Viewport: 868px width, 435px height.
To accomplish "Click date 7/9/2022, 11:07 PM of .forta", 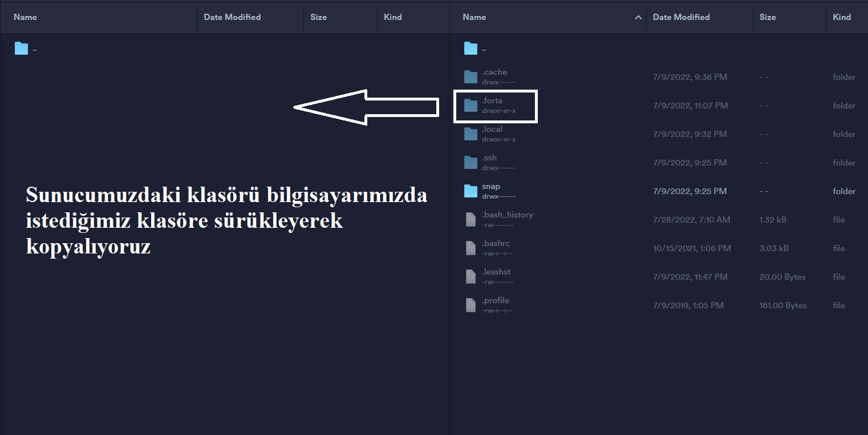I will 691,106.
